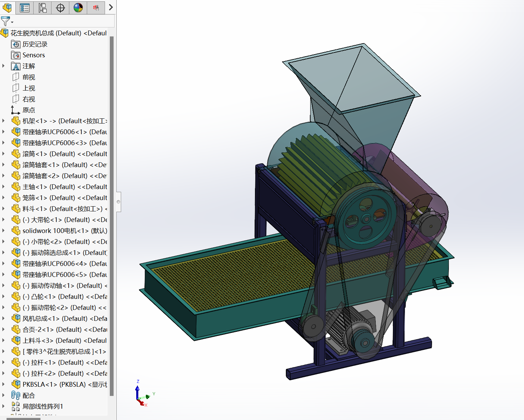Click the 原点 origin icon
The height and width of the screenshot is (420, 524).
[x=15, y=110]
